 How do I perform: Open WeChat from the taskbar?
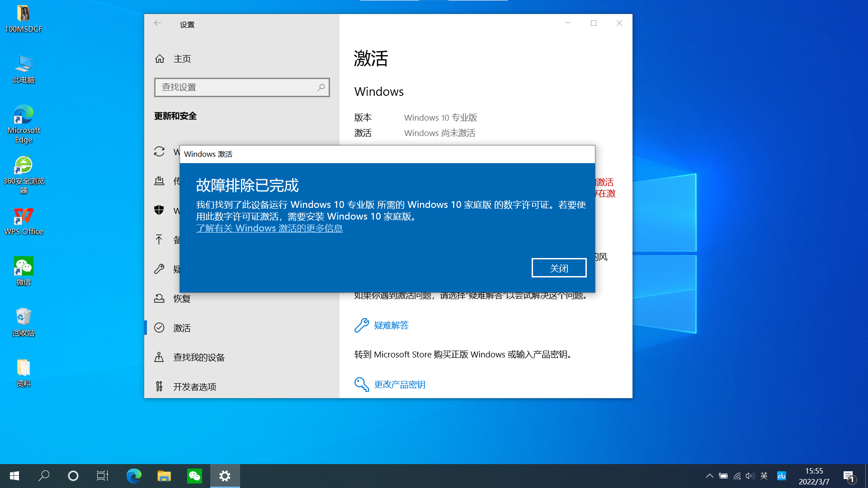[x=194, y=476]
